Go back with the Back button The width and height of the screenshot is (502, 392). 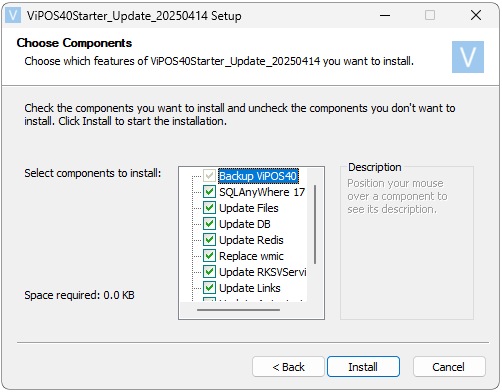[288, 367]
